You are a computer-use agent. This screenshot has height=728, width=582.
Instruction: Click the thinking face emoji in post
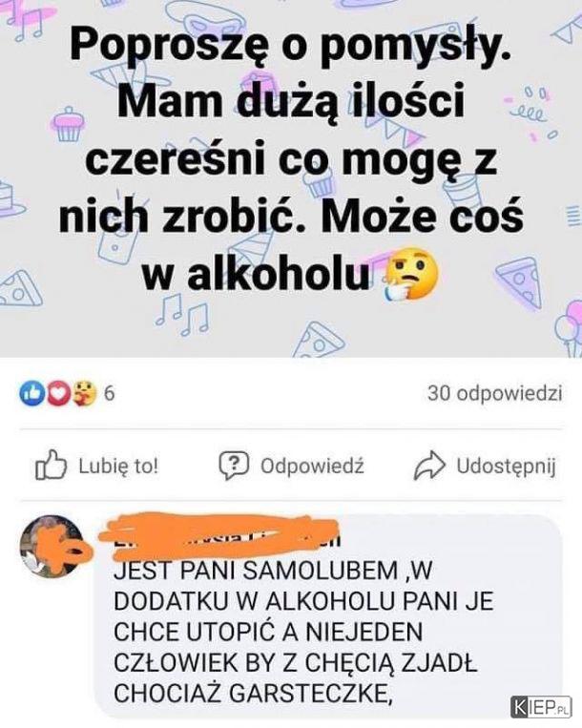click(x=409, y=276)
